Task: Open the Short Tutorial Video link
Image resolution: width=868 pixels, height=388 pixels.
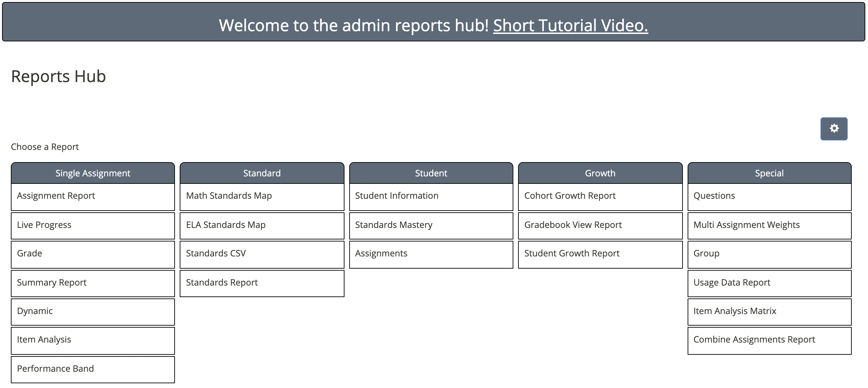Action: [570, 25]
